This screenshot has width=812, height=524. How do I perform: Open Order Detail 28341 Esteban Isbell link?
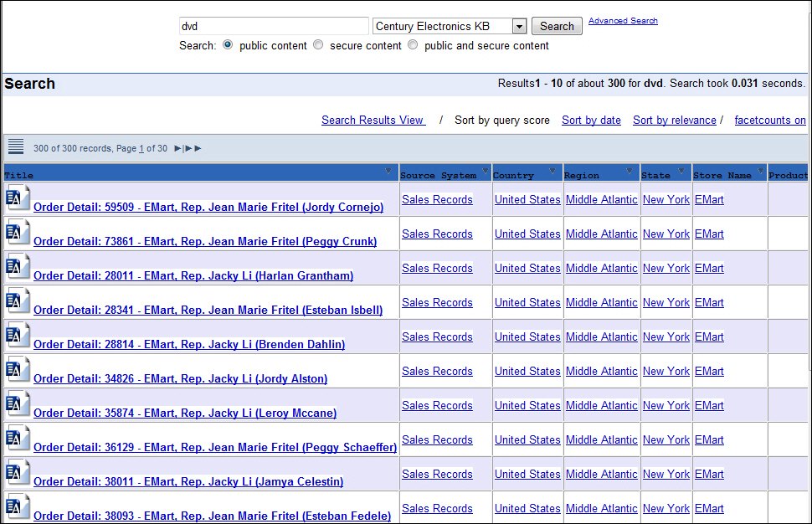(x=208, y=310)
